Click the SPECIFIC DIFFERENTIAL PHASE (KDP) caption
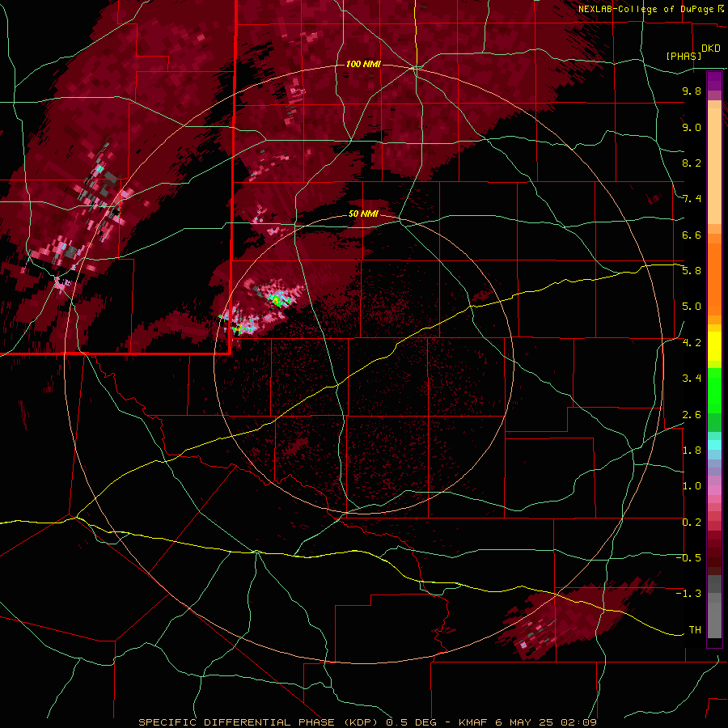 pos(260,722)
